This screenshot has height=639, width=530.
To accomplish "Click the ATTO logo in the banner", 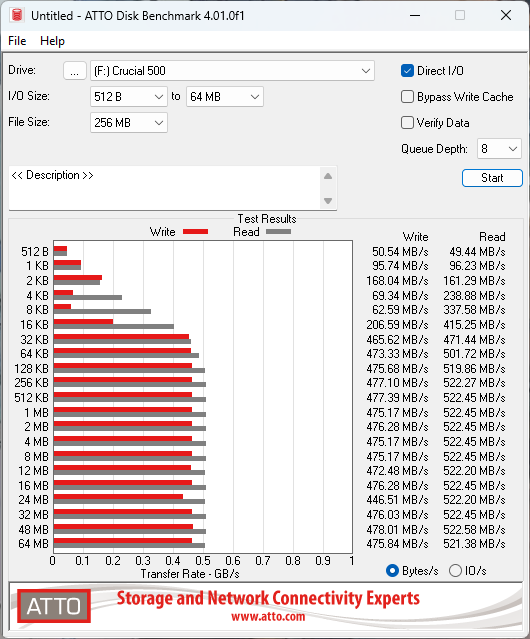I will click(x=54, y=606).
